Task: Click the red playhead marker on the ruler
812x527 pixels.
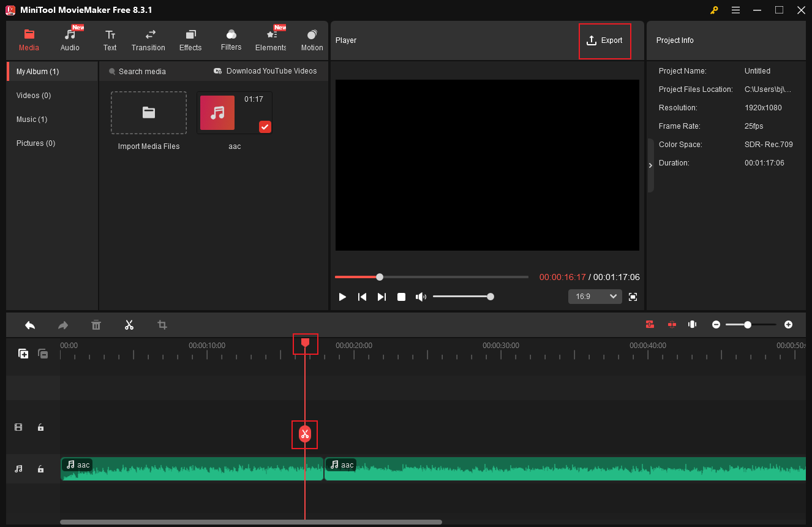Action: tap(305, 343)
